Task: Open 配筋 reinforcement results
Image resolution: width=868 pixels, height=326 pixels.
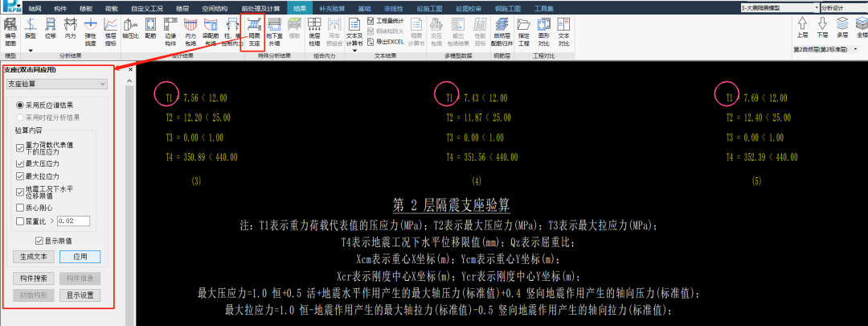Action: point(150,29)
